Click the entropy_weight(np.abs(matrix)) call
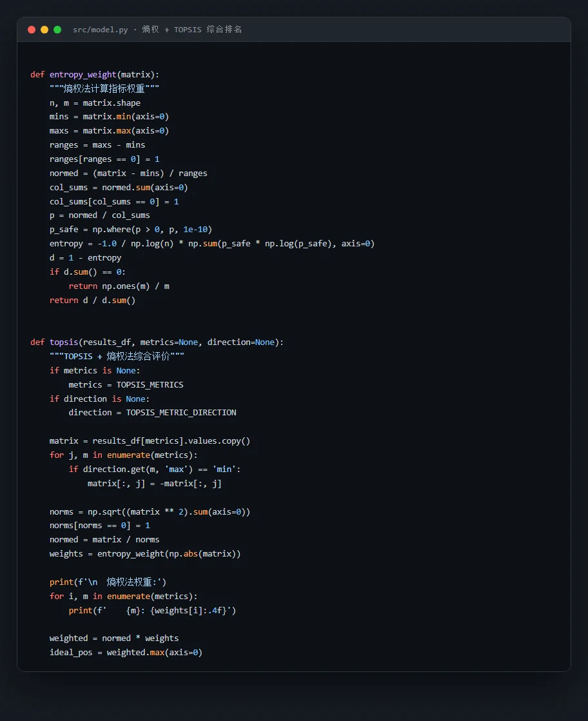Image resolution: width=588 pixels, height=721 pixels. click(169, 554)
